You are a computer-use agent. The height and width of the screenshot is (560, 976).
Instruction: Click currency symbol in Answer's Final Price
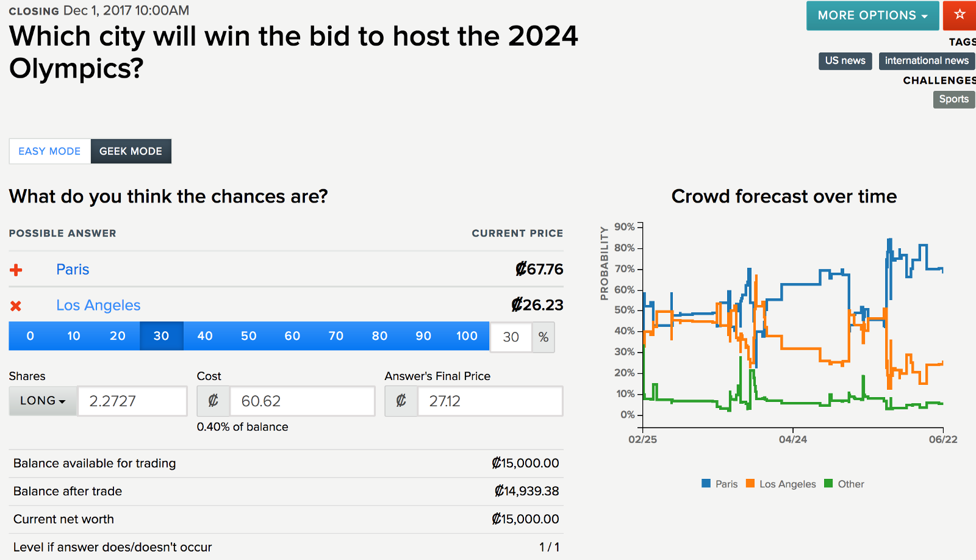401,401
